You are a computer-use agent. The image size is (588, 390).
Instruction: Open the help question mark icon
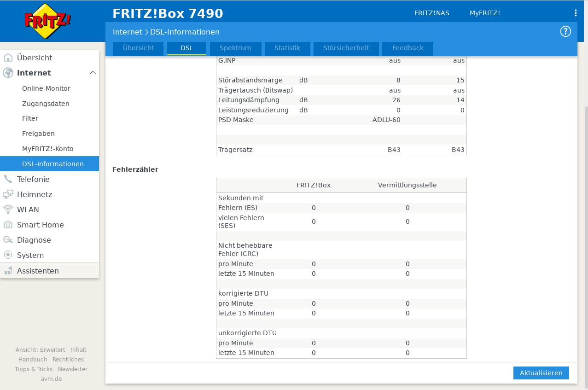click(x=565, y=31)
